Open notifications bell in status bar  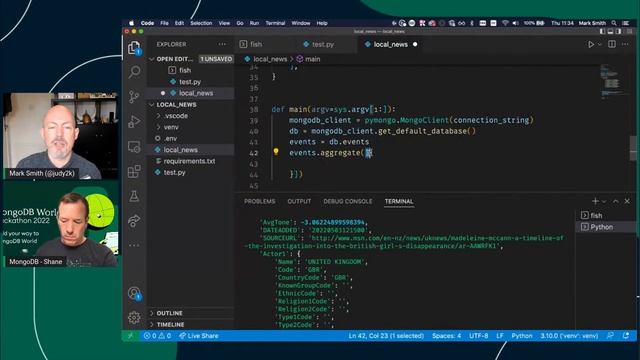tap(626, 336)
